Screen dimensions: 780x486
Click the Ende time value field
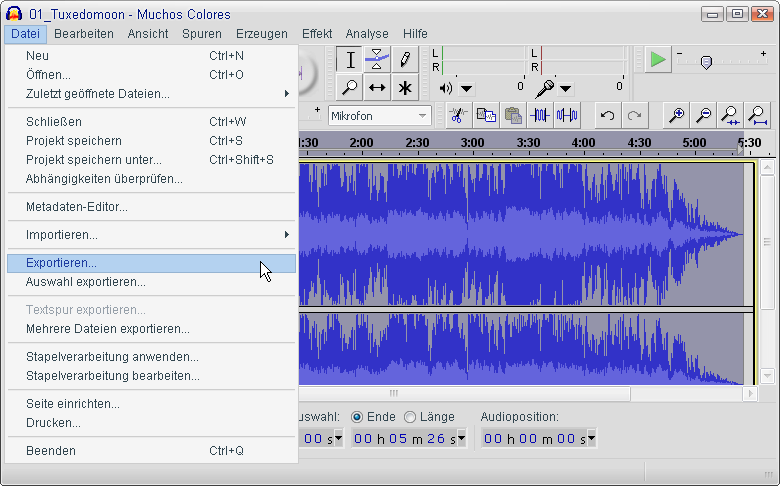[404, 438]
